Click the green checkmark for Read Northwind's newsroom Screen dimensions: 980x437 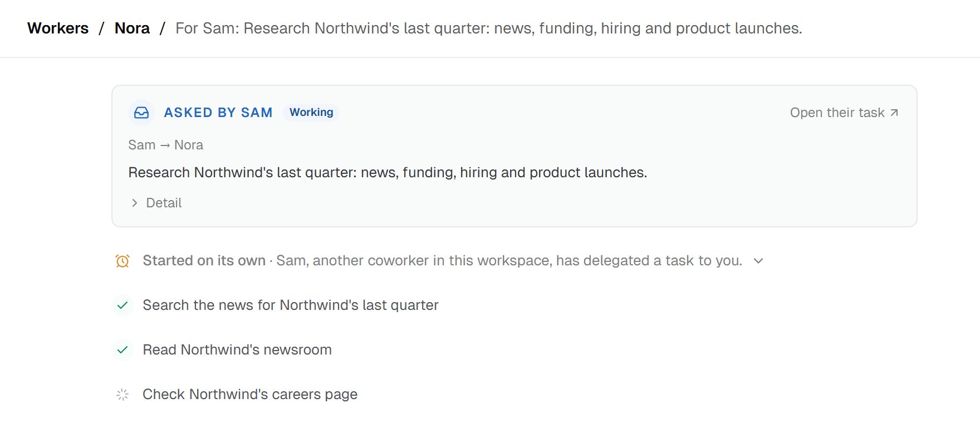[x=122, y=350]
